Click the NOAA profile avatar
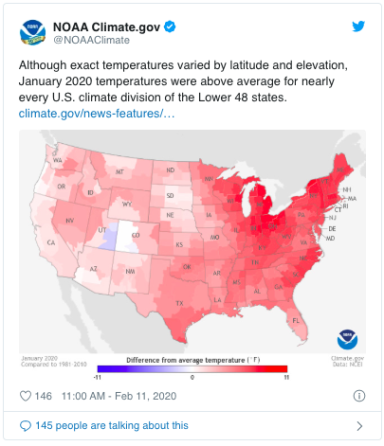The image size is (384, 446). tap(32, 32)
